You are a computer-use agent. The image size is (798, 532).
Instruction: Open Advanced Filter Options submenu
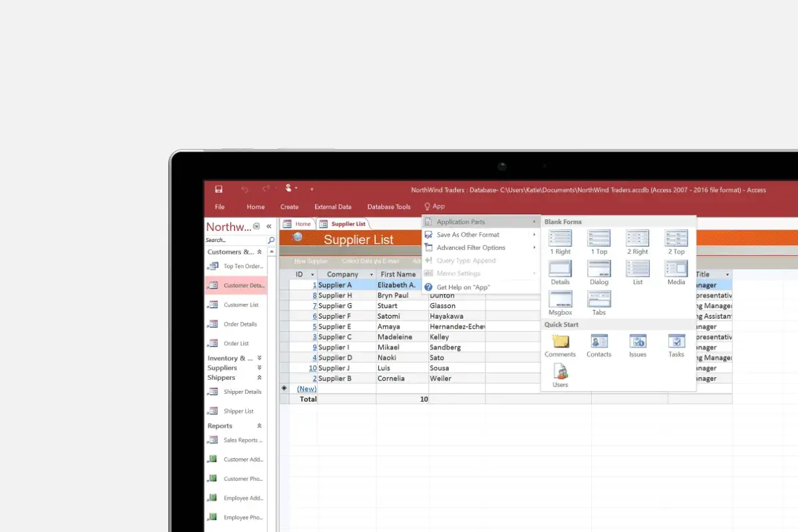pos(481,247)
